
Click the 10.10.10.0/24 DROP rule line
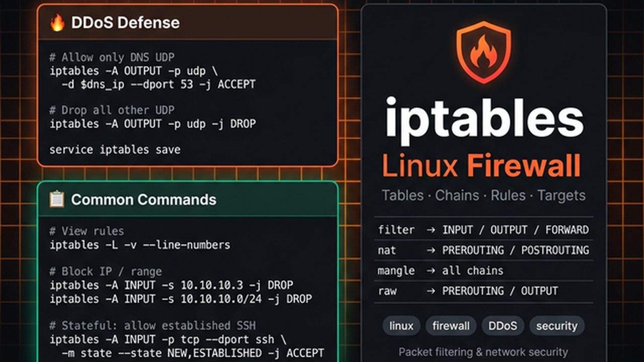click(x=181, y=299)
